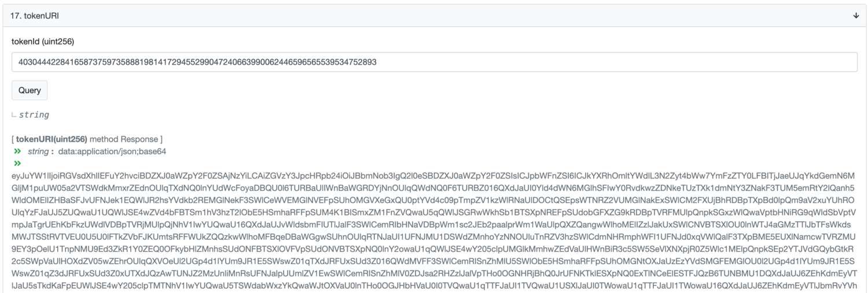Click the response line starting 'GljM1puUW05'
868x293 pixels.
pos(433,187)
